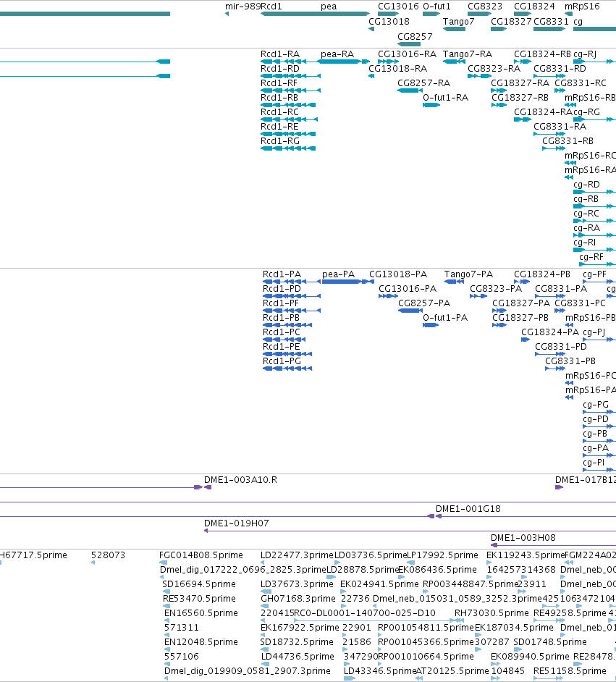Select the small mir-989 gene arrowhead

(x=227, y=14)
